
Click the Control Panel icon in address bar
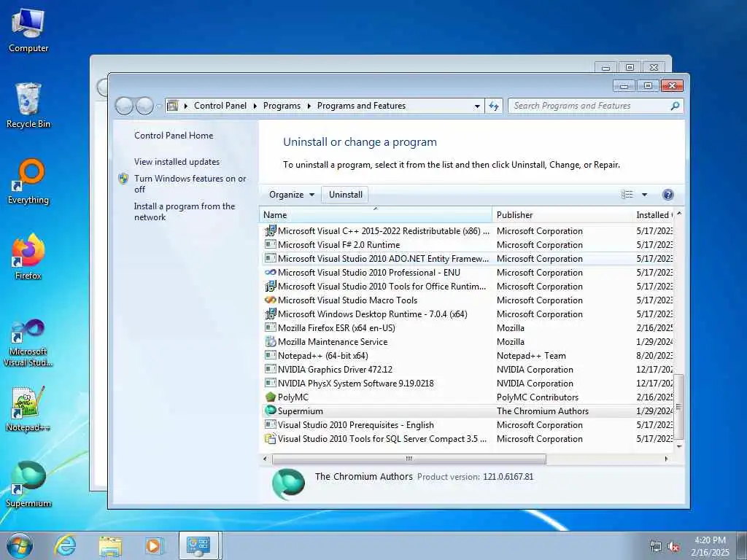pyautogui.click(x=172, y=105)
